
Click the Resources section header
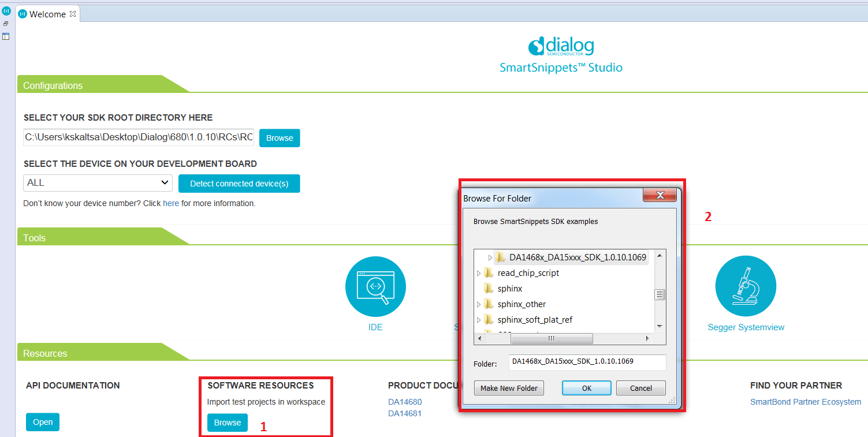(x=45, y=353)
